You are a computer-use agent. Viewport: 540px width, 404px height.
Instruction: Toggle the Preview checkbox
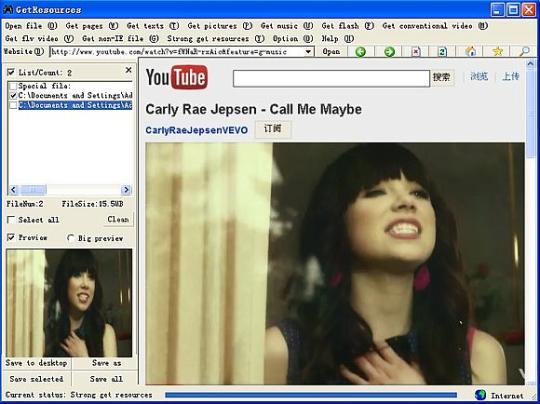pos(11,237)
